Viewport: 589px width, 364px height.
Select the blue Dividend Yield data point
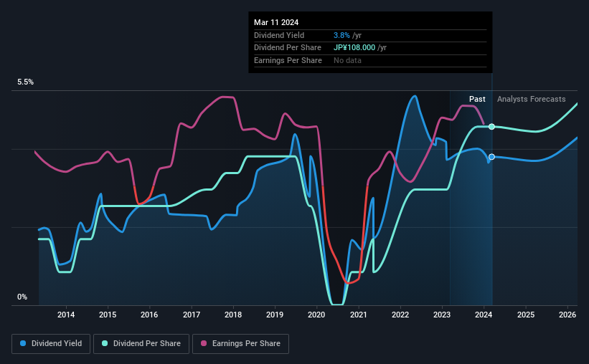click(x=491, y=157)
